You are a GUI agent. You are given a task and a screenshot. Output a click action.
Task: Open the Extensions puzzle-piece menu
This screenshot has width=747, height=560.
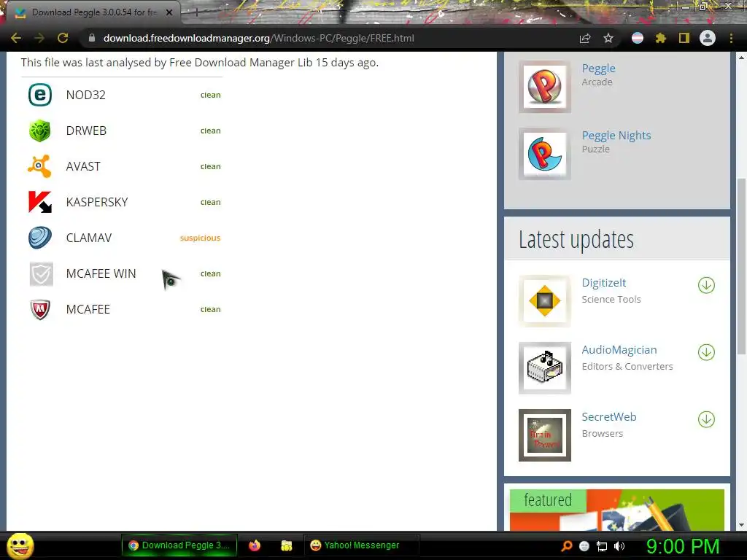[661, 38]
